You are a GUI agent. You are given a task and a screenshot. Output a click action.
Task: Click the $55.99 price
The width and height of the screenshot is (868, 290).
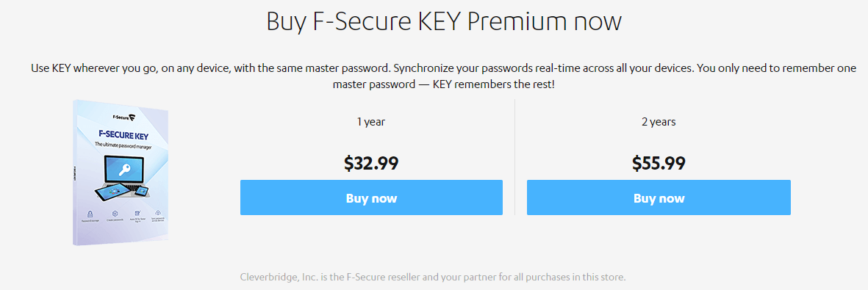coord(659,163)
